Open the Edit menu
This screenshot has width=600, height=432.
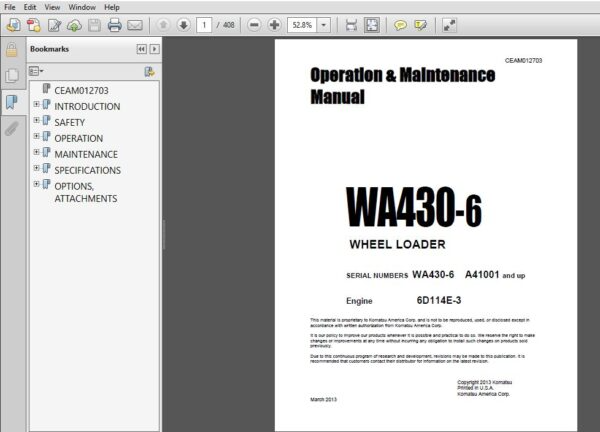(x=29, y=7)
